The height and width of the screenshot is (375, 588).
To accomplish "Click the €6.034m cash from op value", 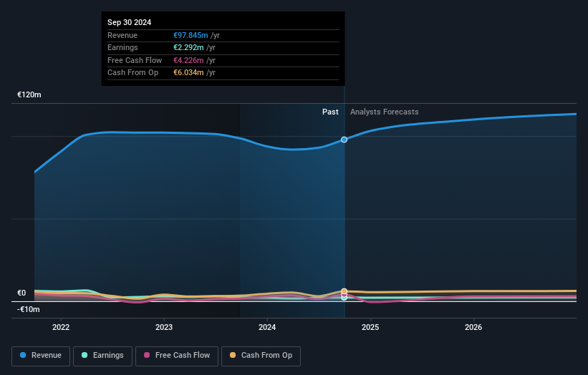I will [x=188, y=73].
